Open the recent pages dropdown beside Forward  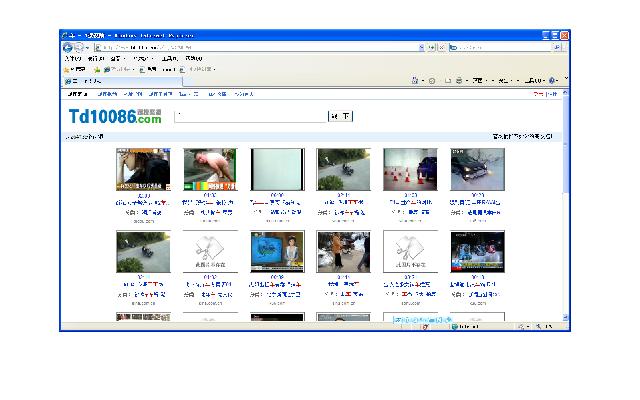pyautogui.click(x=87, y=48)
